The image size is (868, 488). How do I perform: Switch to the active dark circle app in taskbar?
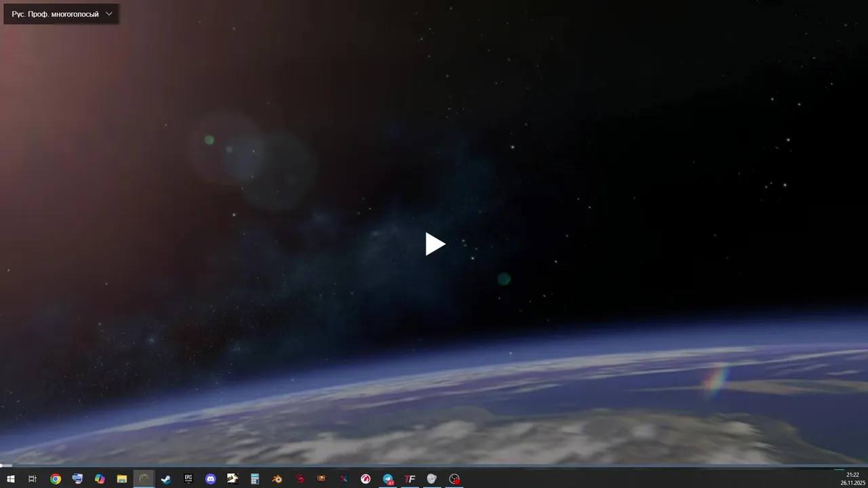click(144, 479)
